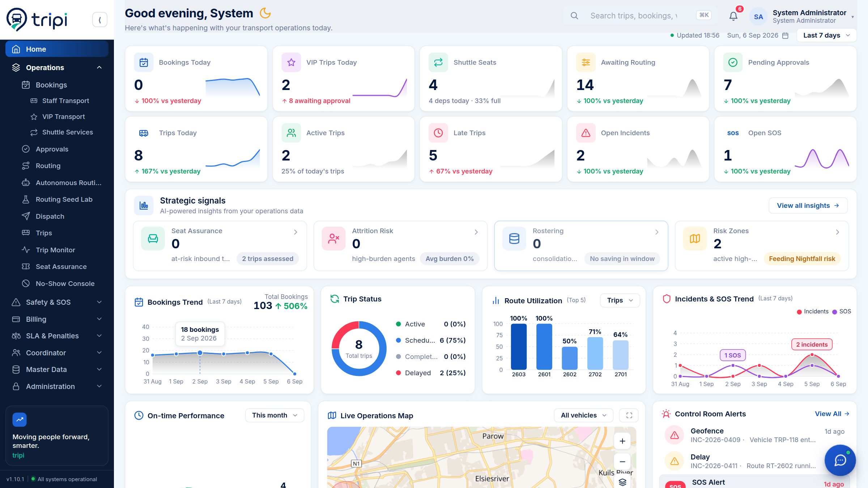Open the This month dropdown
Screen dimensions: 868x488
[x=275, y=415]
